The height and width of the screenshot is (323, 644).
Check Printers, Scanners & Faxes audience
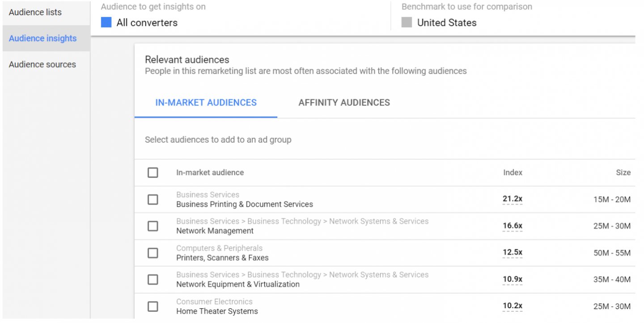coord(153,253)
